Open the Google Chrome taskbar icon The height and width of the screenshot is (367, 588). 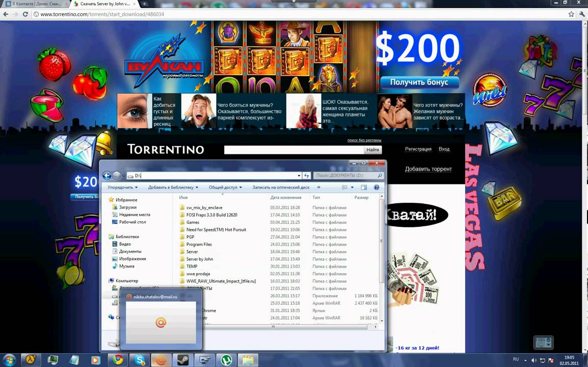pos(118,360)
